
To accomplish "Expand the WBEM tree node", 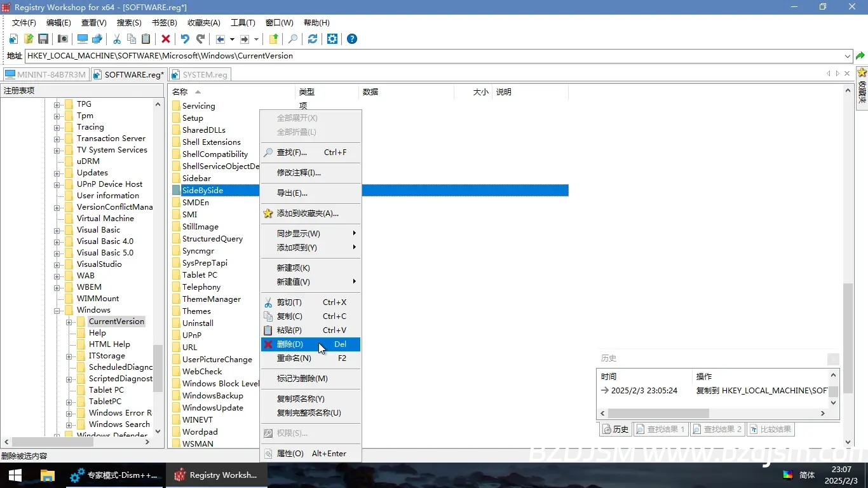I will tap(57, 287).
